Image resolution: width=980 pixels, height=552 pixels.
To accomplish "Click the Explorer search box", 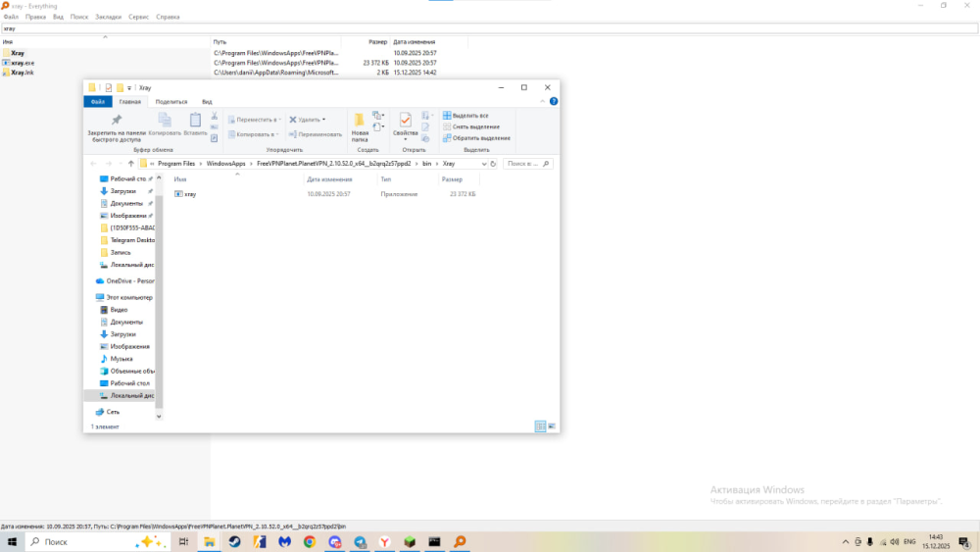I will click(526, 164).
